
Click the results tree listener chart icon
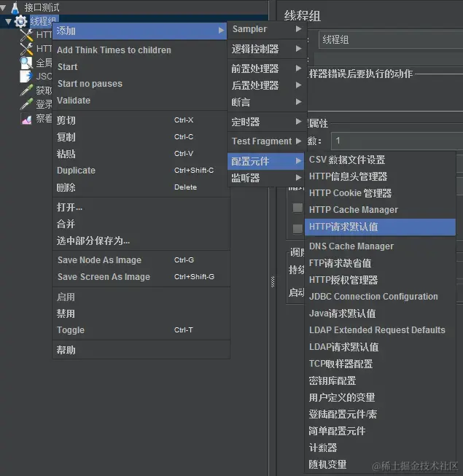pyautogui.click(x=26, y=119)
